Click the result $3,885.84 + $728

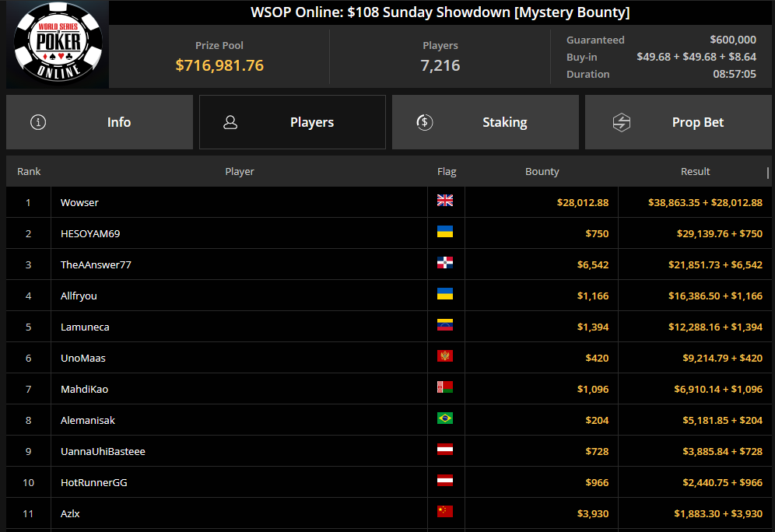coord(723,451)
